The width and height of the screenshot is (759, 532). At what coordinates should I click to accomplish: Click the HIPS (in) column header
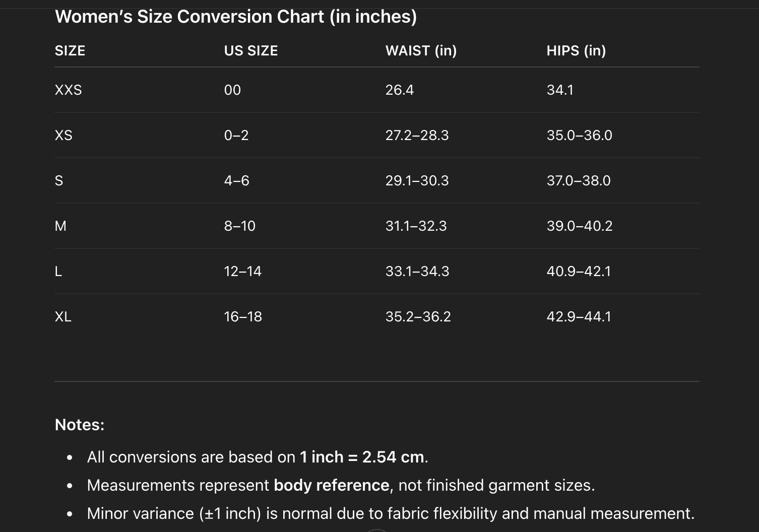(576, 51)
